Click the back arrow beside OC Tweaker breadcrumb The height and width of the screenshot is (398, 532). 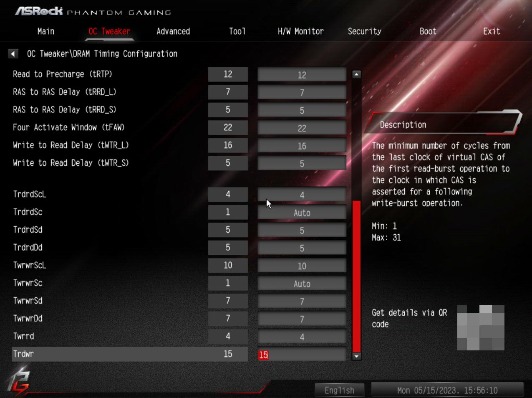pos(13,54)
